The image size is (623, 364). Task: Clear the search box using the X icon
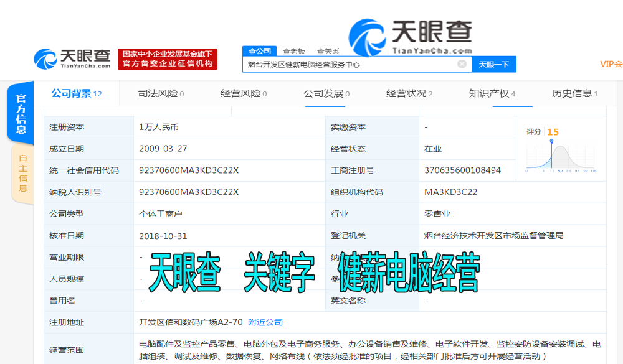point(460,63)
